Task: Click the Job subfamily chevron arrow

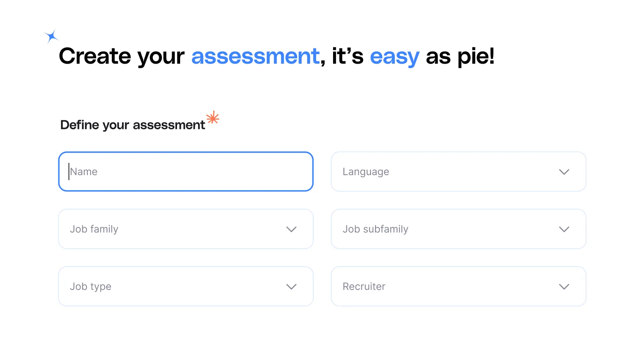Action: point(564,229)
